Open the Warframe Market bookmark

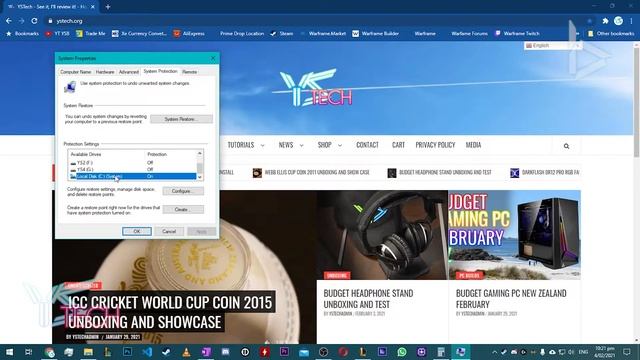point(323,33)
